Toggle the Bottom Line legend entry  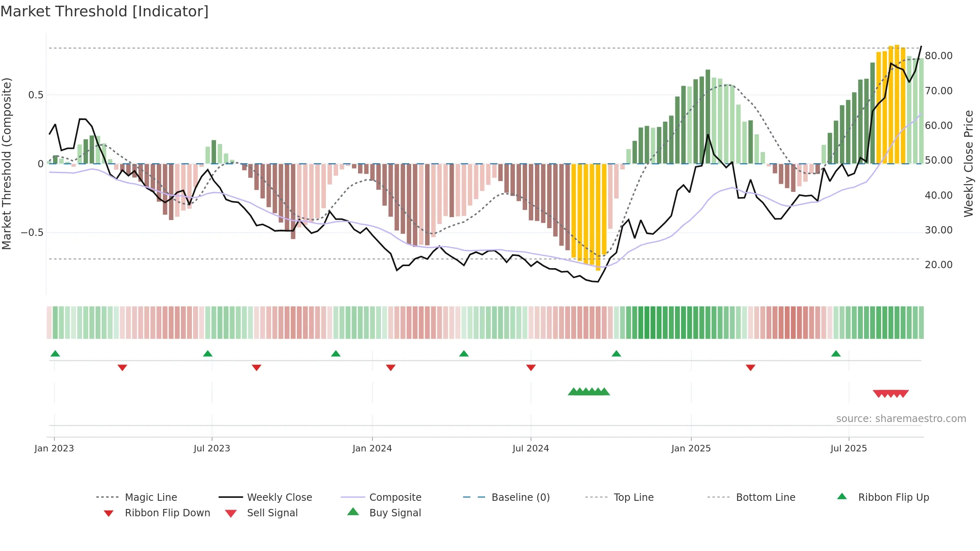[x=751, y=497]
